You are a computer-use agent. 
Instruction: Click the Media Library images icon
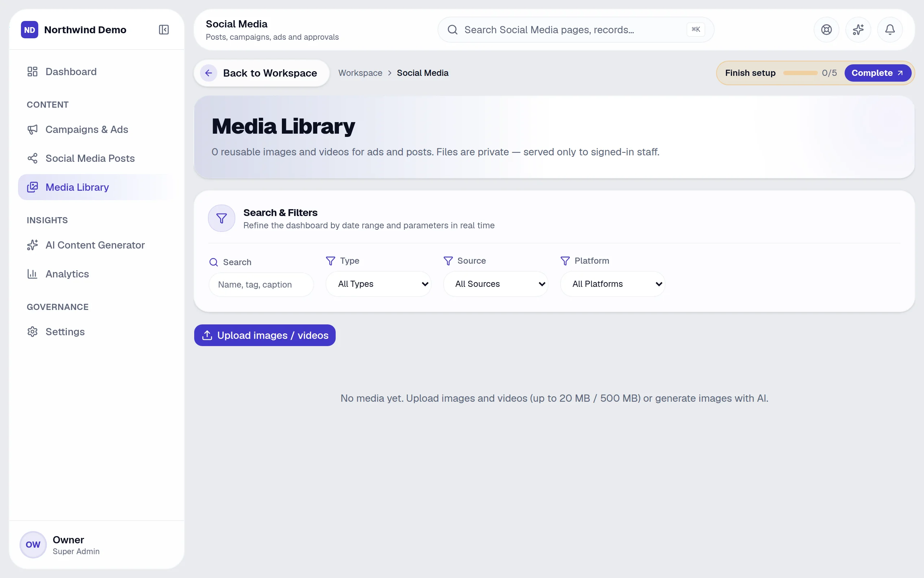(32, 187)
